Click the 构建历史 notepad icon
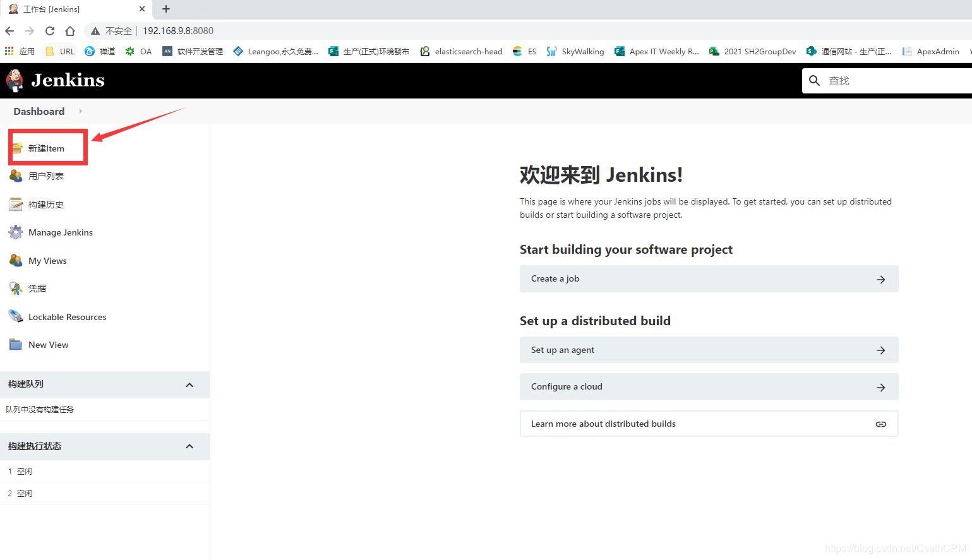Screen dimensions: 972x560 click(x=16, y=204)
